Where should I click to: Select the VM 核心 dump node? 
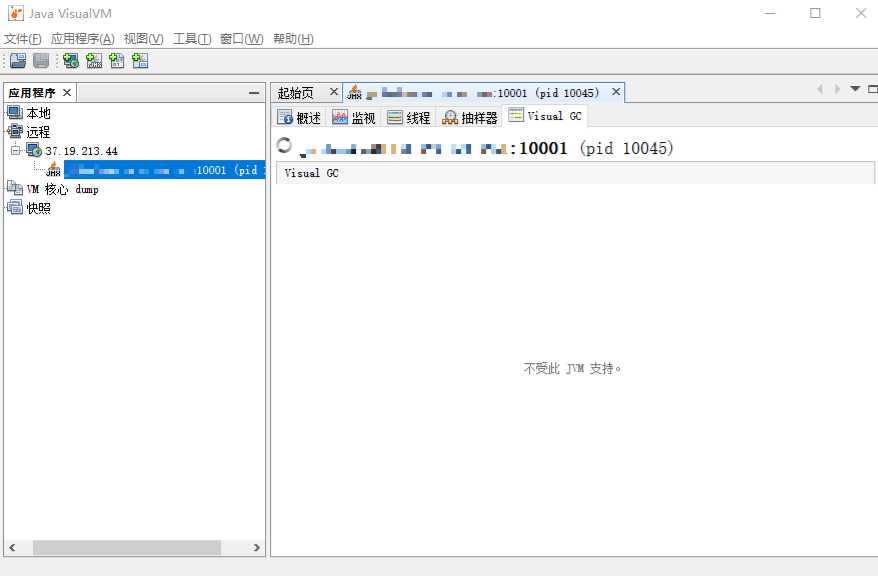(62, 189)
